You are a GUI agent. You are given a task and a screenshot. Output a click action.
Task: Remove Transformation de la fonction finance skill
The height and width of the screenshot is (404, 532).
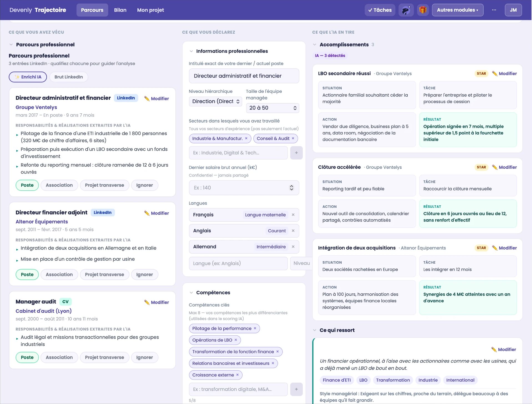coord(277,352)
